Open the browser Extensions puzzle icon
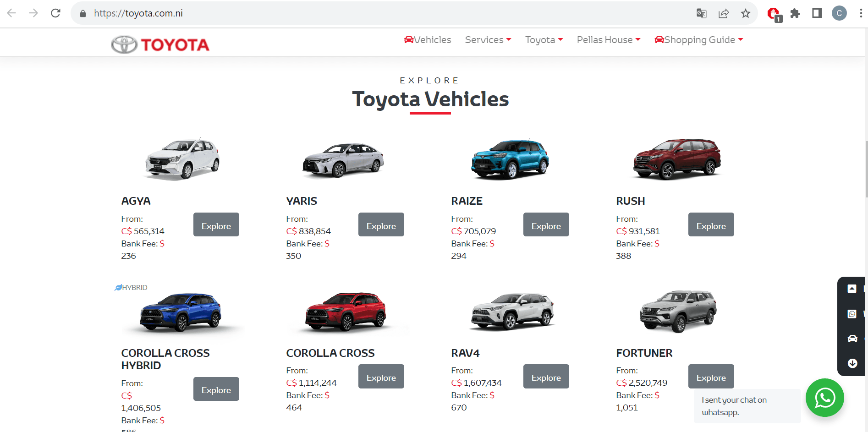 (795, 13)
